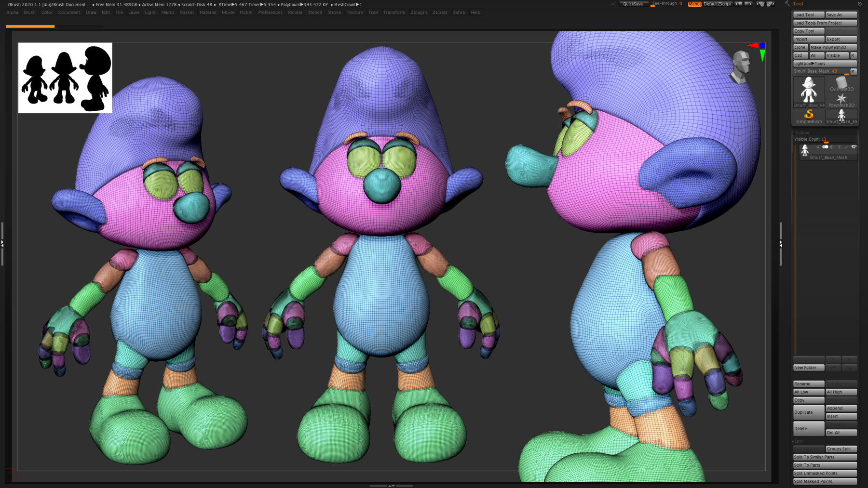
Task: Click the R button beside Smurf_Base_Mesh
Action: pos(854,71)
